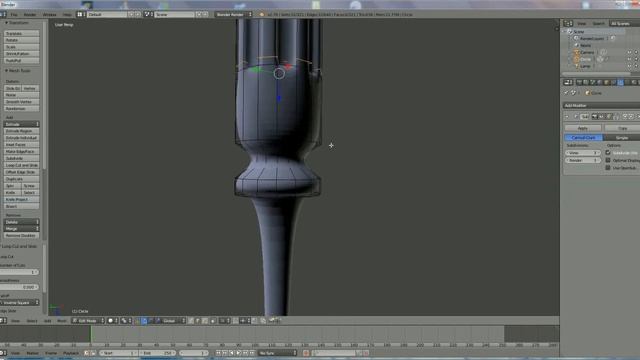Select Catmull-Clark subdivision type
Screen dimensions: 640x360
coord(584,138)
